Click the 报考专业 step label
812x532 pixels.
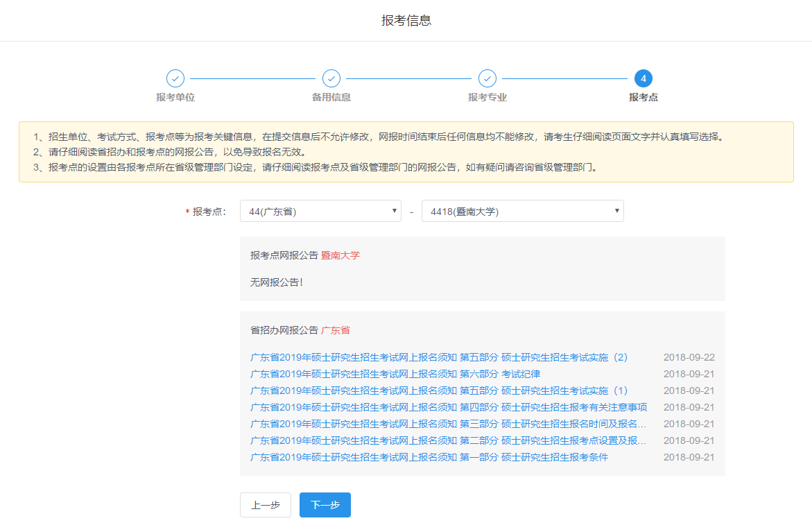coord(487,97)
